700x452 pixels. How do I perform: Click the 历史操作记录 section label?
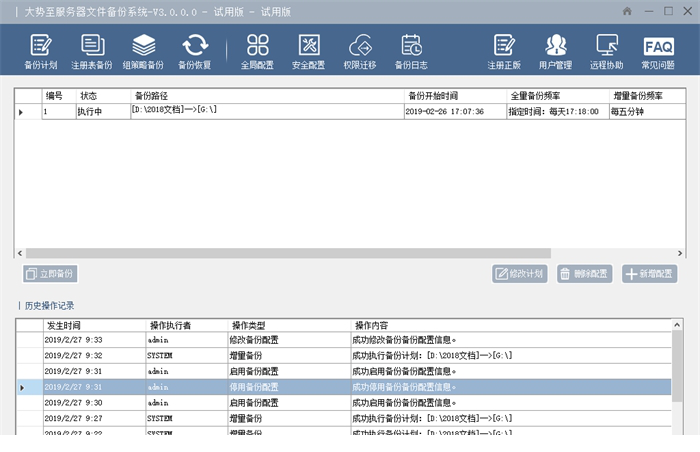50,306
